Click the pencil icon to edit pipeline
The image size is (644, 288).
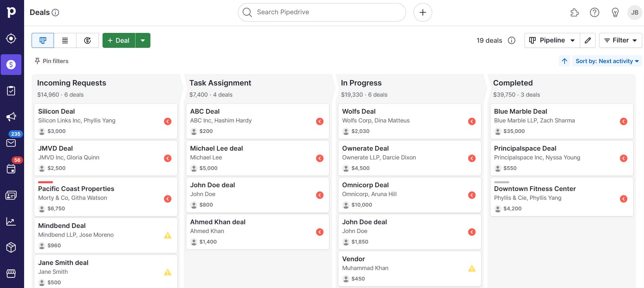pos(588,40)
